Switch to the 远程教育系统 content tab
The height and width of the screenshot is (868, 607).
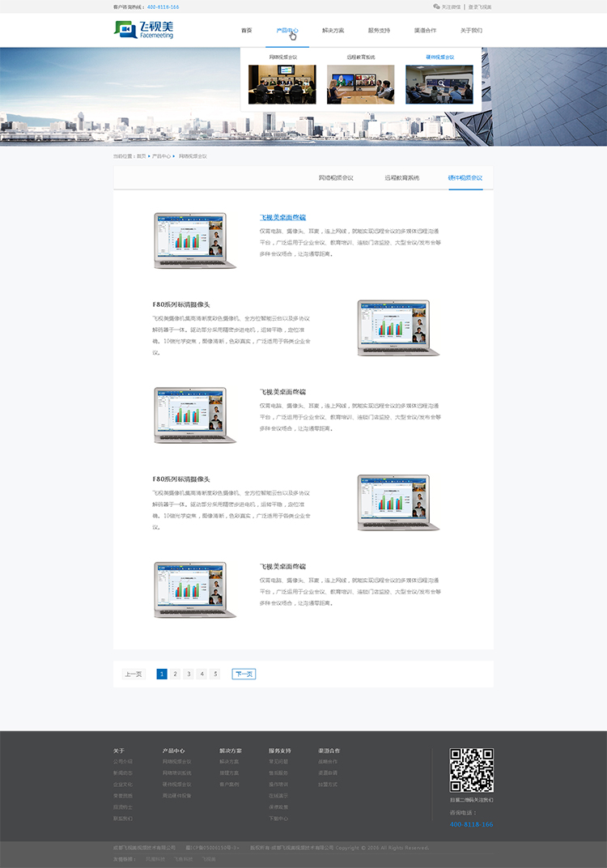pos(402,177)
